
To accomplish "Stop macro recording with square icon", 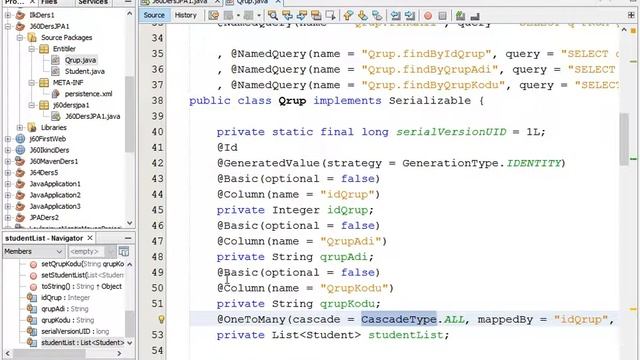I will [x=442, y=16].
